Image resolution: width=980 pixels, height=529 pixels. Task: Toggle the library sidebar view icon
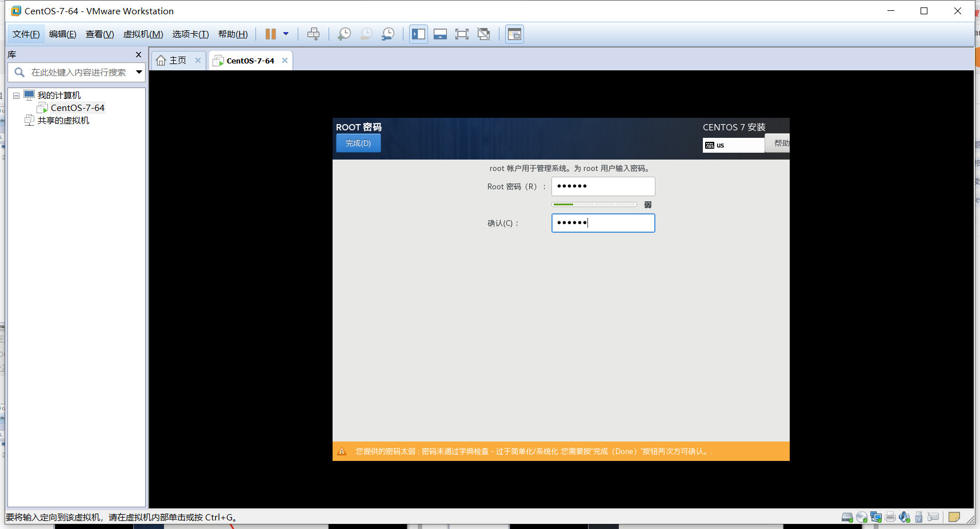(419, 34)
